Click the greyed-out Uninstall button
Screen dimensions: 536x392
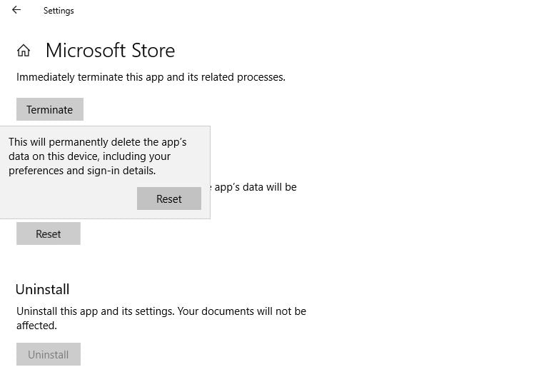click(x=49, y=354)
